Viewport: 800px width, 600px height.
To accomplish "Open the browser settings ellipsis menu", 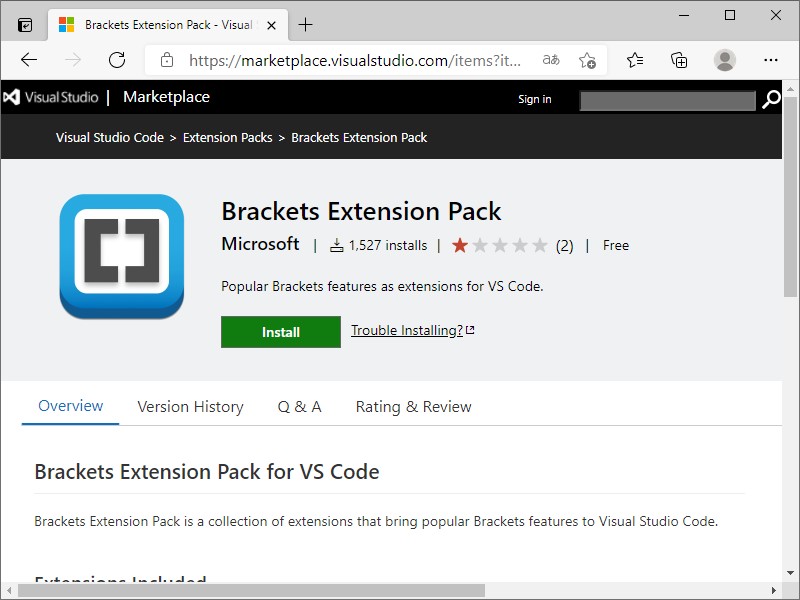I will point(771,60).
